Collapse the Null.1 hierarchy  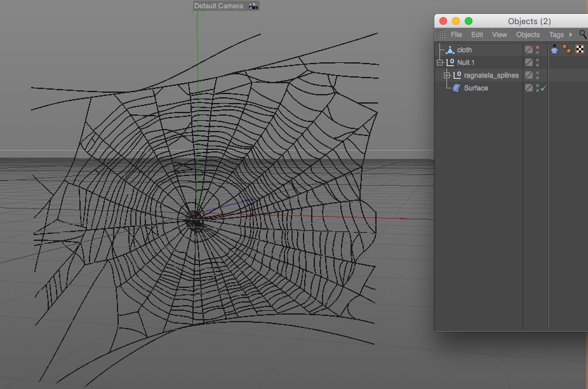[x=439, y=62]
